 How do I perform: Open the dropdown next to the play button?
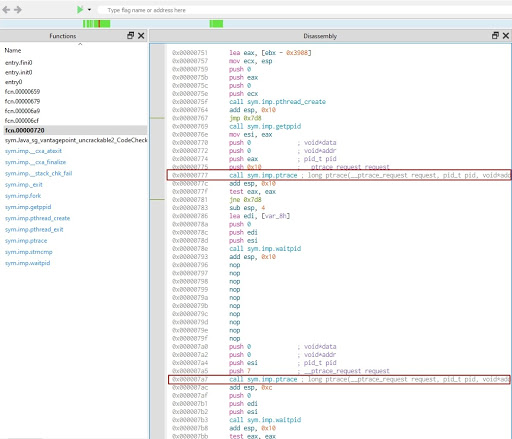pyautogui.click(x=89, y=10)
